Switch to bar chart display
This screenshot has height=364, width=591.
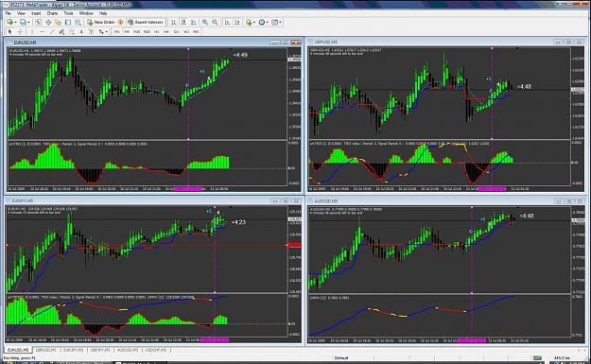coord(174,23)
